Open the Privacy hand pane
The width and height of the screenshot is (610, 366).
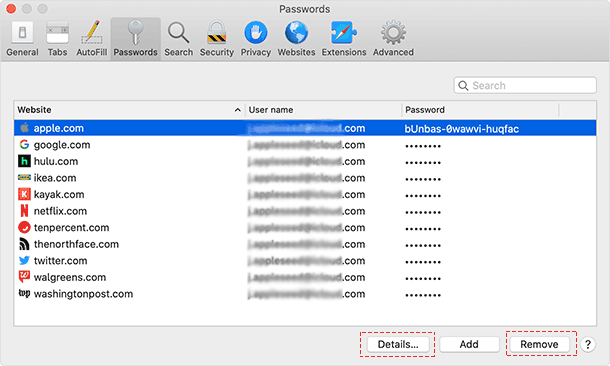point(256,39)
